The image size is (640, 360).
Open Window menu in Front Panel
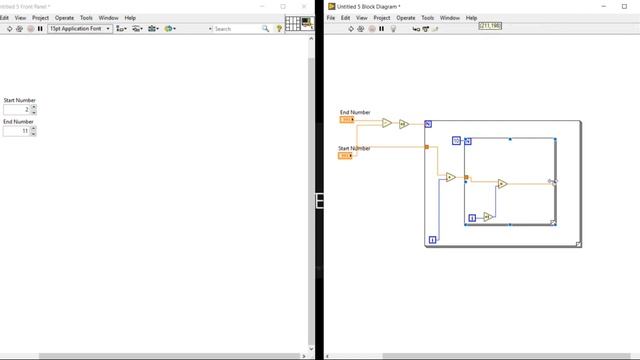coord(108,18)
